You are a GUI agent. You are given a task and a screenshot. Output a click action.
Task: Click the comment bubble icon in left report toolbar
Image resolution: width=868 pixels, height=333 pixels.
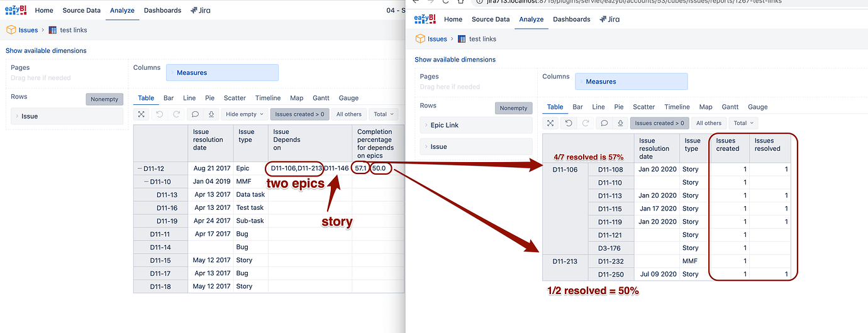coord(195,114)
